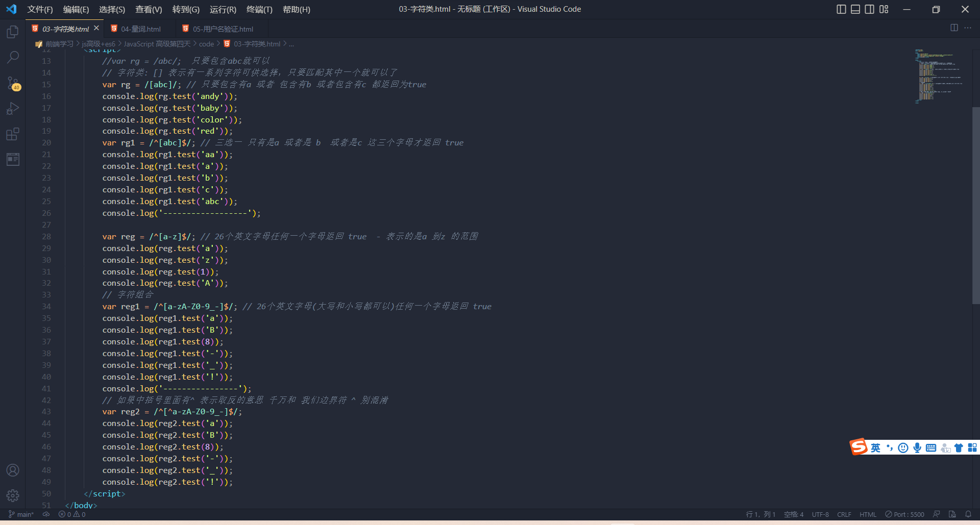The height and width of the screenshot is (525, 980).
Task: Click the main* git branch indicator
Action: (21, 514)
